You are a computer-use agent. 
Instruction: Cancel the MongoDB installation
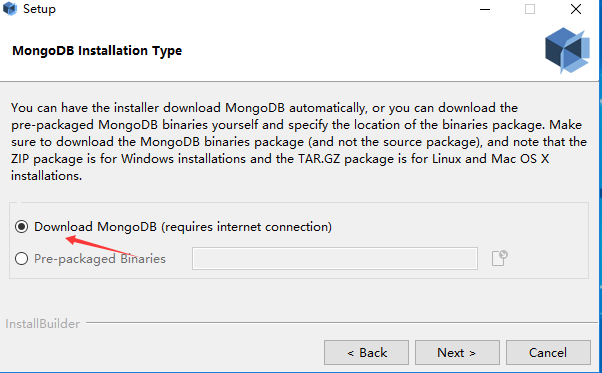[548, 352]
